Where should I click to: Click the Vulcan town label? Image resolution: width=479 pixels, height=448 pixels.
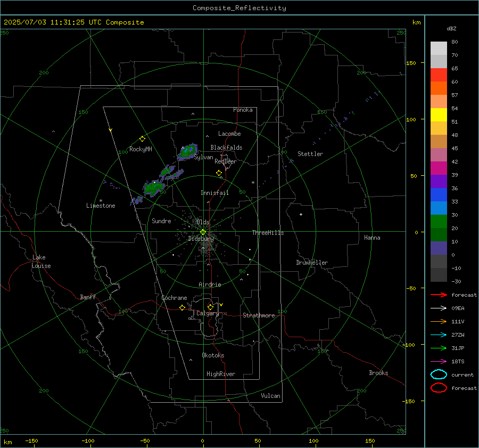[x=270, y=396]
